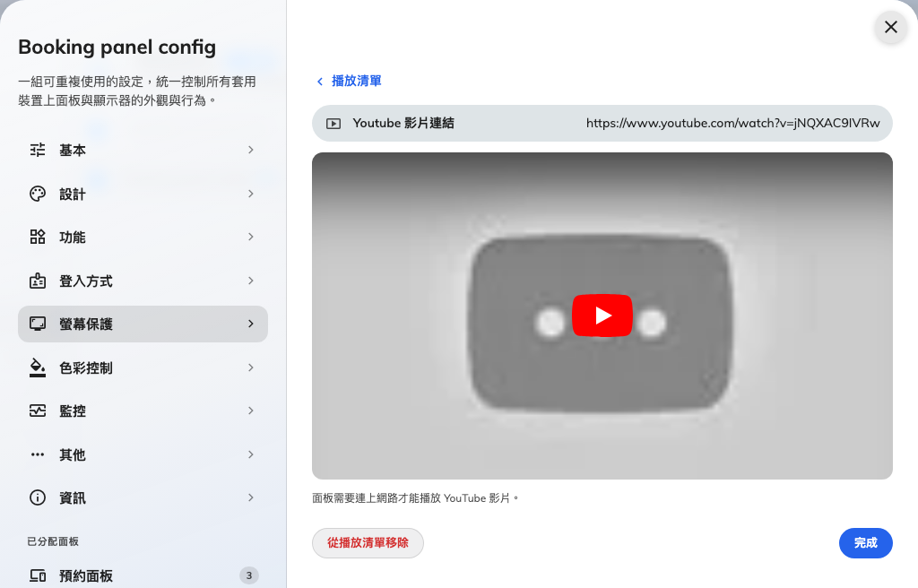Click the sliders icon next to 基本

(38, 150)
